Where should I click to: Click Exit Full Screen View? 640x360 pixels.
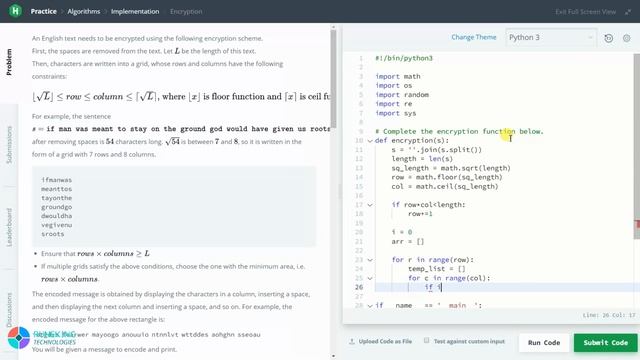585,12
